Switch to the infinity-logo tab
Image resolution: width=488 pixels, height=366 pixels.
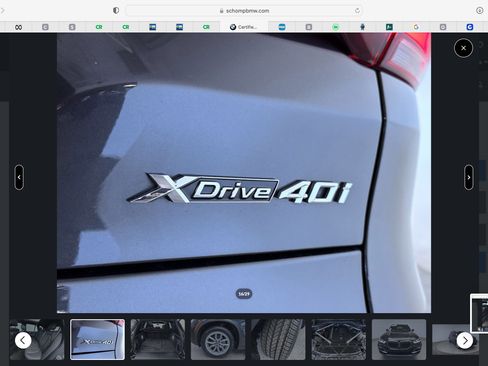tap(19, 27)
